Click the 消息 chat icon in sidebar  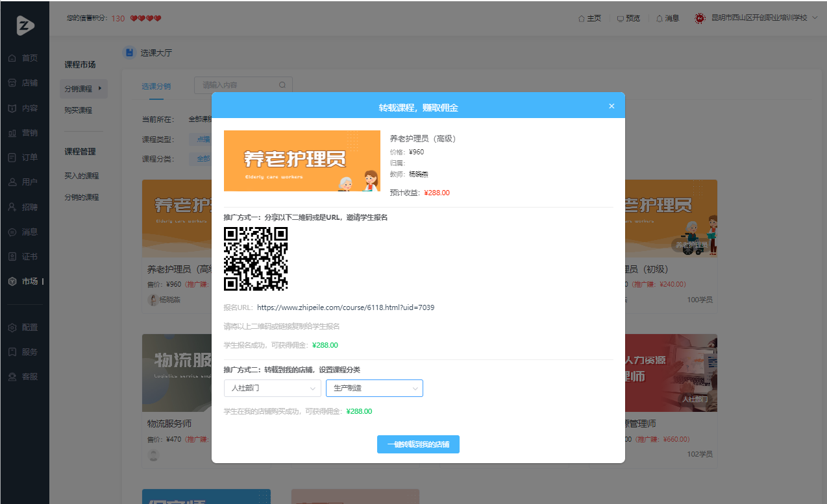(12, 232)
